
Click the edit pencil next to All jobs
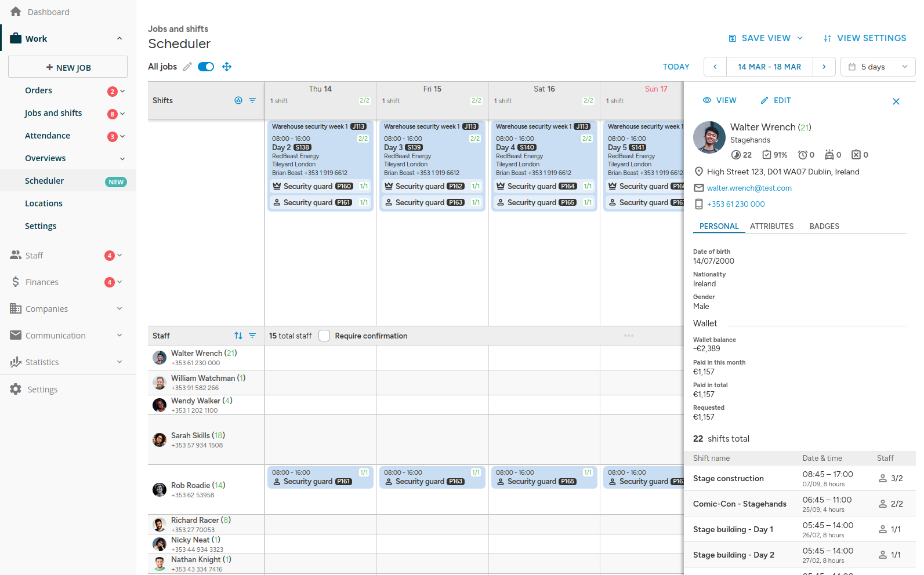(187, 67)
